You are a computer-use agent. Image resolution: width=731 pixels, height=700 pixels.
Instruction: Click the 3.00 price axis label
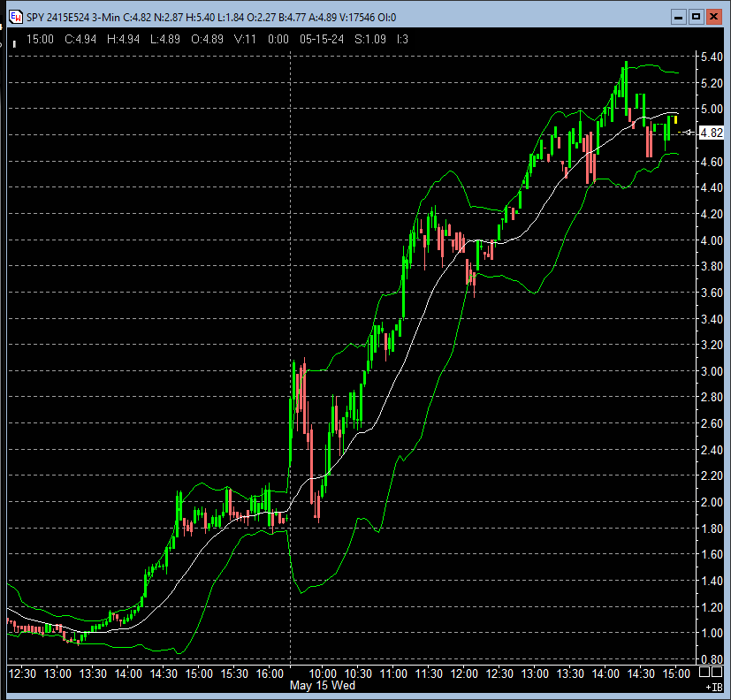point(712,371)
